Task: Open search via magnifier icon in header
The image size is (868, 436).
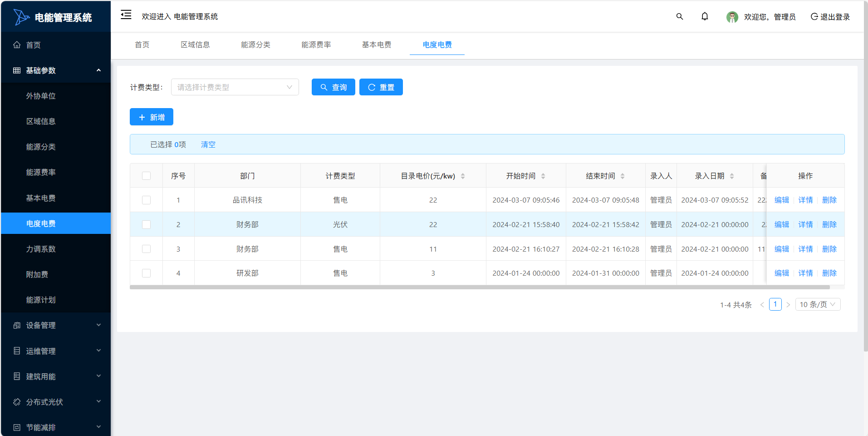Action: click(679, 16)
